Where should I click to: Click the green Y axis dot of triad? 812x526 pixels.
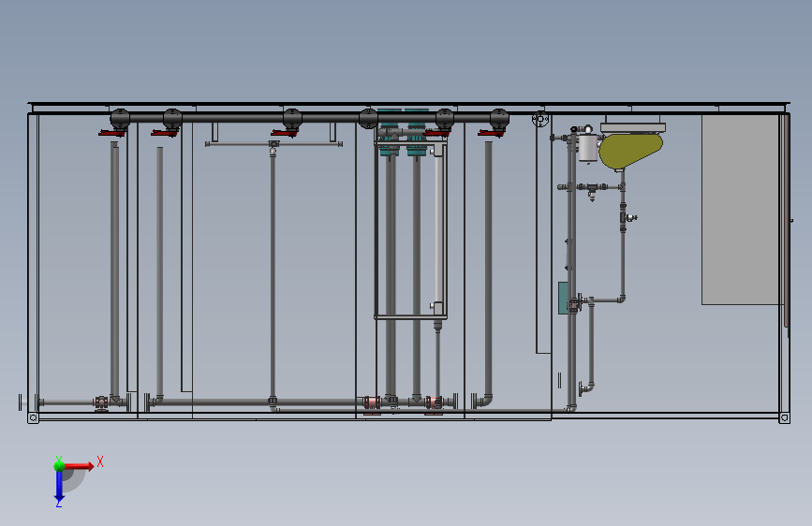pos(59,466)
